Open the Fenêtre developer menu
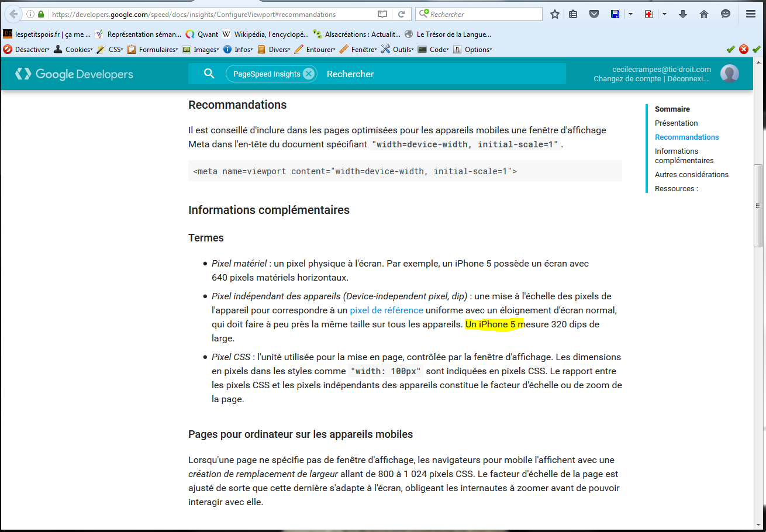 pyautogui.click(x=359, y=50)
